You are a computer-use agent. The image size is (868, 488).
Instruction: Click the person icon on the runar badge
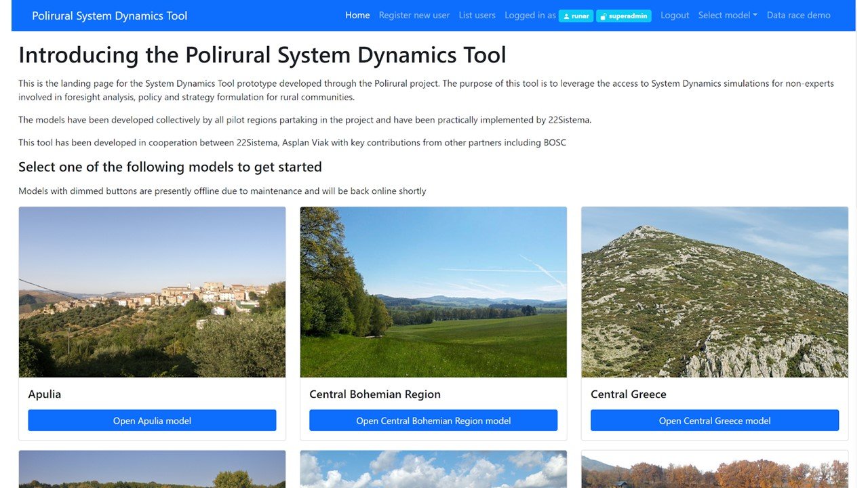coord(566,16)
